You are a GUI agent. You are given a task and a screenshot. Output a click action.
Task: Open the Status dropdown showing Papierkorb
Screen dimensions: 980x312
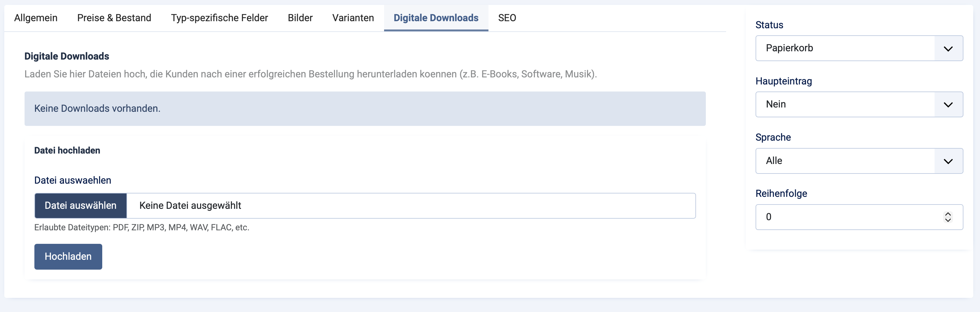[x=859, y=48]
